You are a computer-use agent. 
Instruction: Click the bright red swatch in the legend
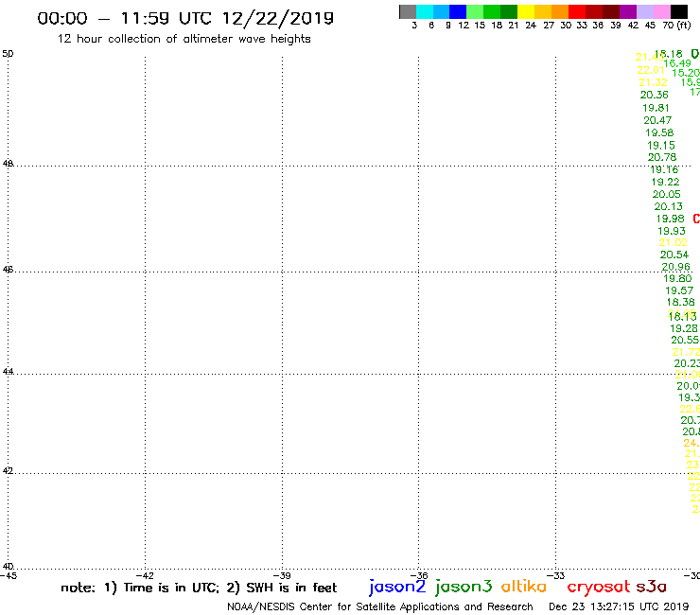pos(577,11)
